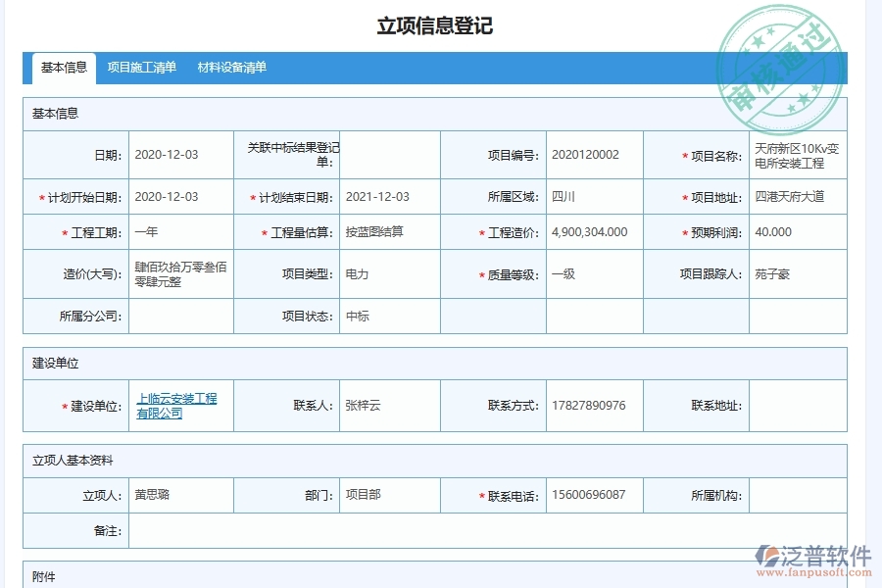This screenshot has height=588, width=882.
Task: Select the 项目名称 field text
Action: (x=796, y=155)
